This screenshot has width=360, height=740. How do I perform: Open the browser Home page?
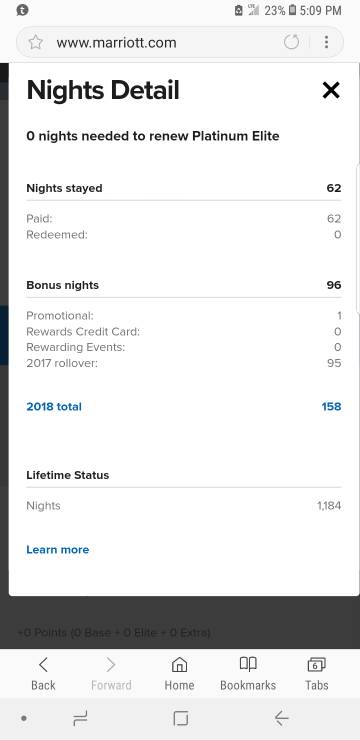click(179, 673)
